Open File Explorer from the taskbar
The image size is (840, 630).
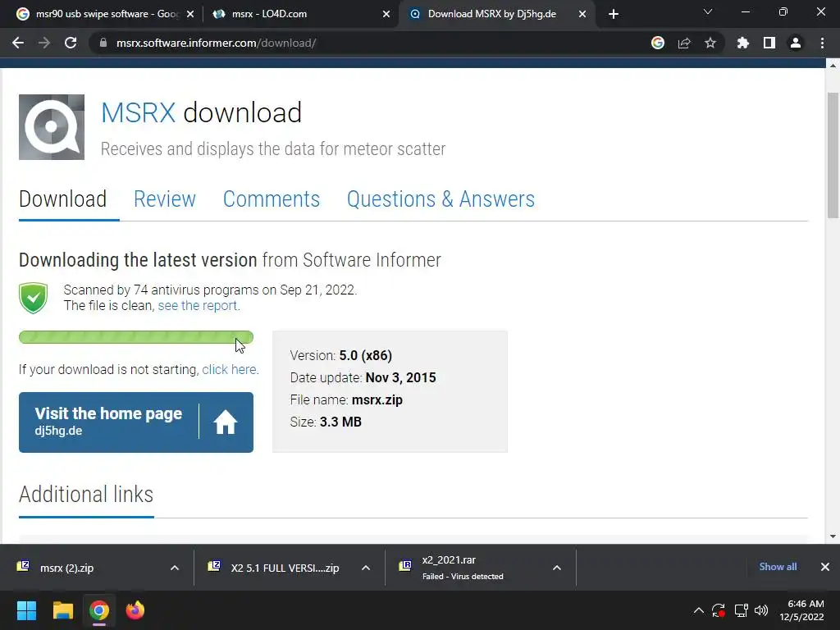(62, 610)
